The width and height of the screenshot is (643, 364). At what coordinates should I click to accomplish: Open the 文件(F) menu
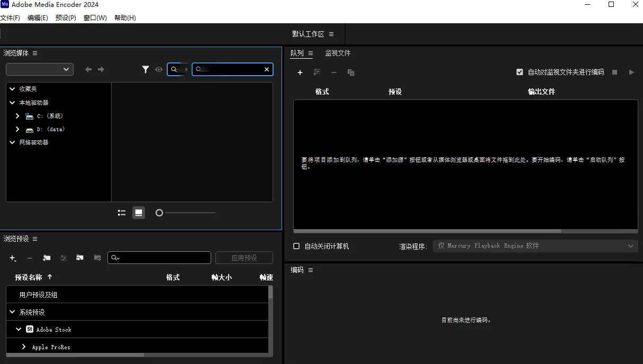[10, 18]
